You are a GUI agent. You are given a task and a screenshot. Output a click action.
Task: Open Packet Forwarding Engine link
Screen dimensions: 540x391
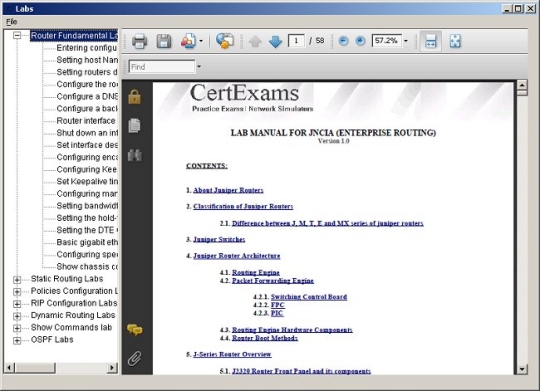click(x=273, y=281)
